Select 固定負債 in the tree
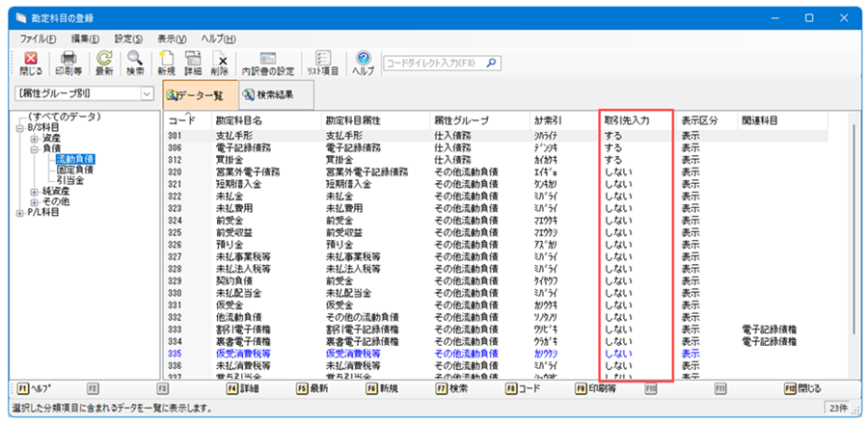 [x=74, y=169]
